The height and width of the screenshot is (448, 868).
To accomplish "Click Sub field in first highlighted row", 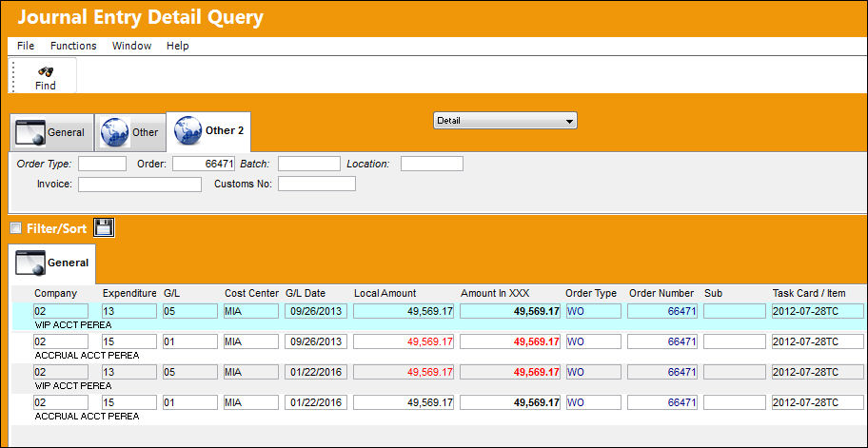I will pyautogui.click(x=735, y=311).
